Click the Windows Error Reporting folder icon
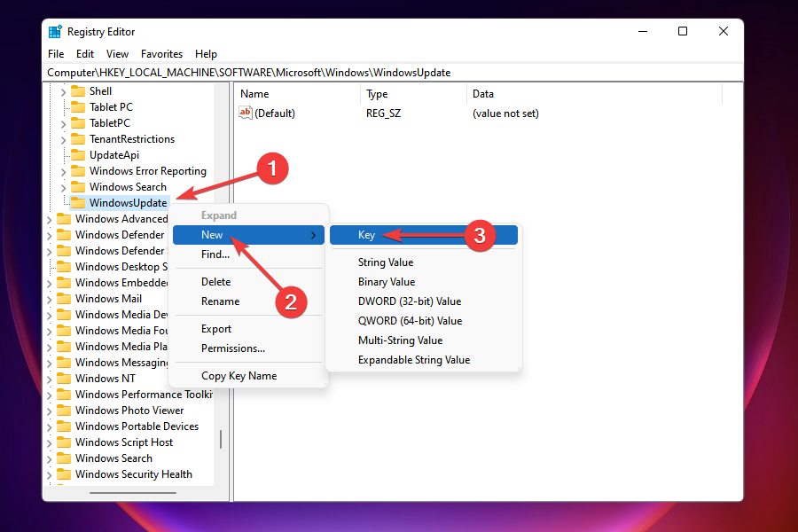The height and width of the screenshot is (532, 798). click(78, 171)
